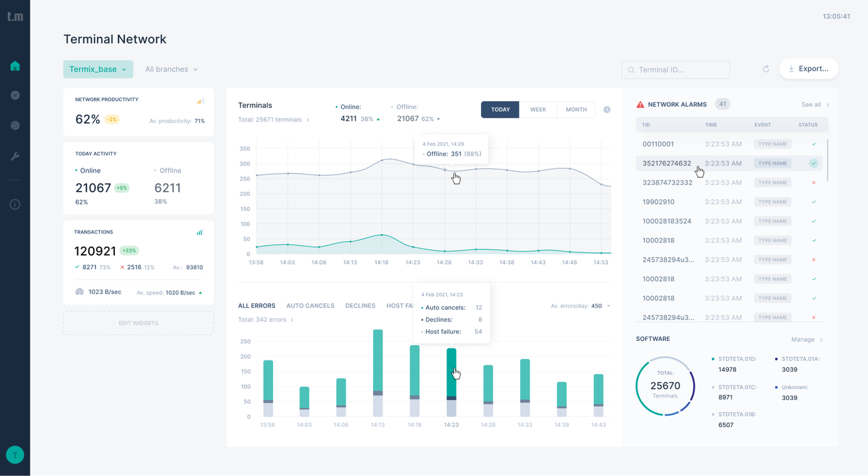Toggle status mark for terminal 323874732332
This screenshot has height=476, width=868.
813,183
